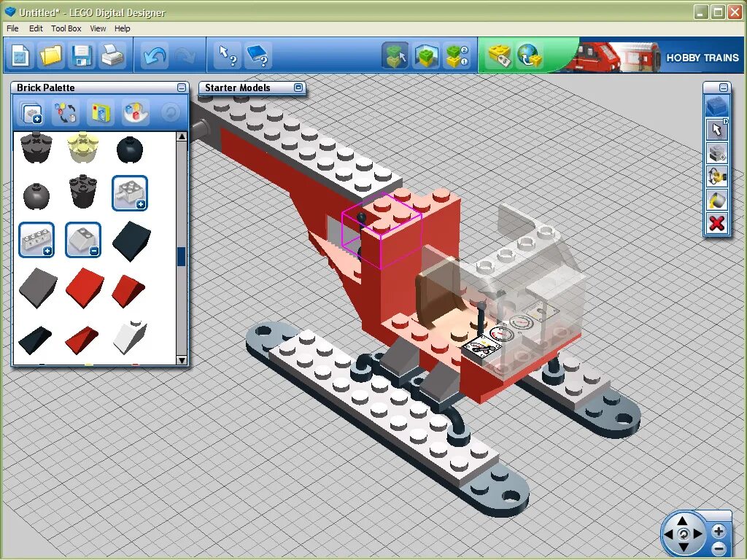The width and height of the screenshot is (747, 560).
Task: Click the New file icon
Action: pyautogui.click(x=20, y=55)
